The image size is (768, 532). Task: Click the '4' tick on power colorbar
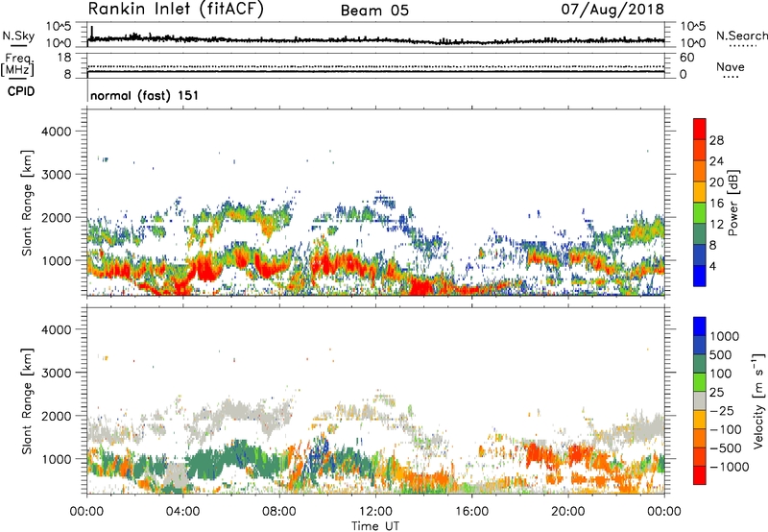coord(713,266)
